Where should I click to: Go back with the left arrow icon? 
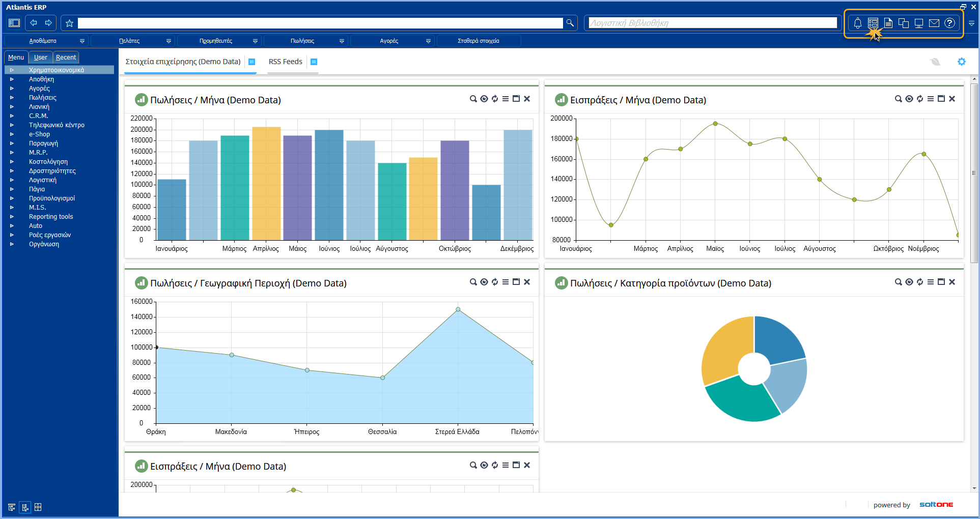click(34, 23)
